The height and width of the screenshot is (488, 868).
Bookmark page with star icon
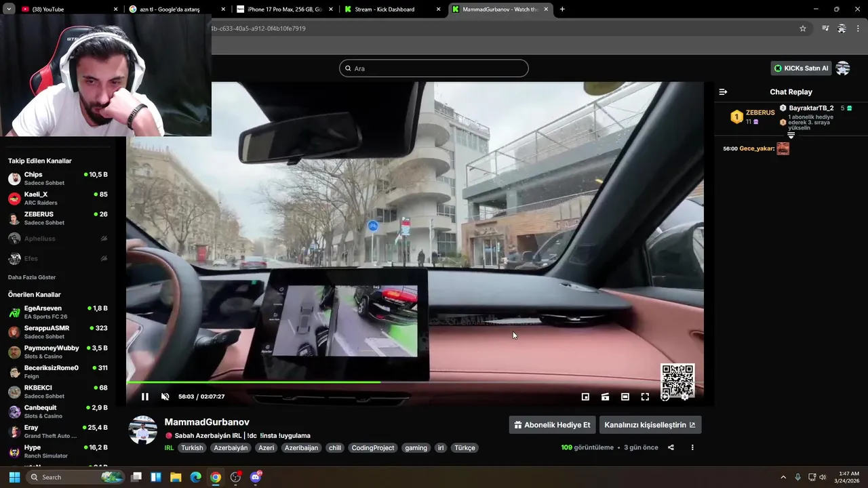pyautogui.click(x=803, y=28)
